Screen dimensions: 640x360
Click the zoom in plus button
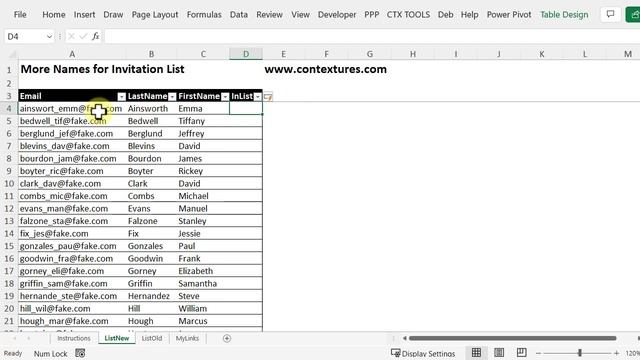[x=616, y=353]
